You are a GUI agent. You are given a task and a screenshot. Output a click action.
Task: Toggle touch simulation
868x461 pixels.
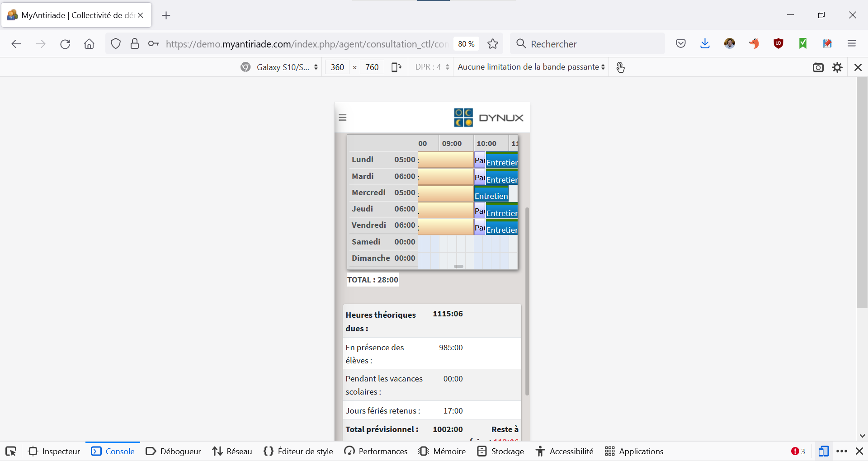620,67
